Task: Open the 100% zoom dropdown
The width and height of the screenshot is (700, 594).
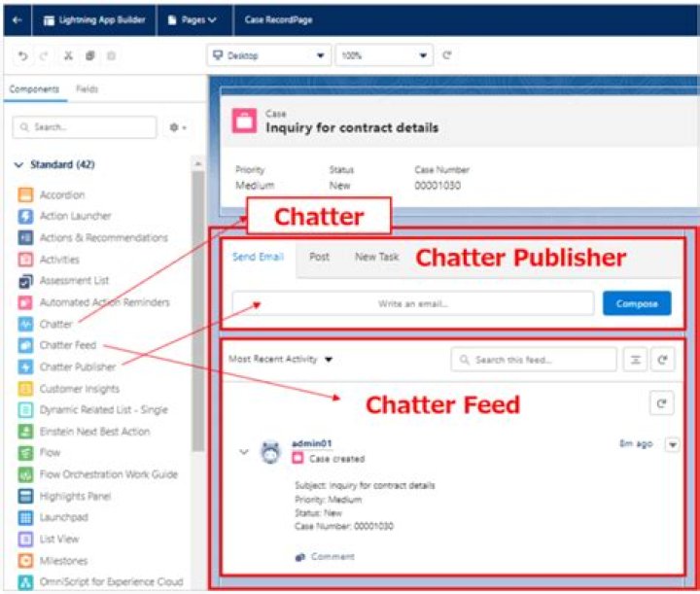Action: pos(385,55)
